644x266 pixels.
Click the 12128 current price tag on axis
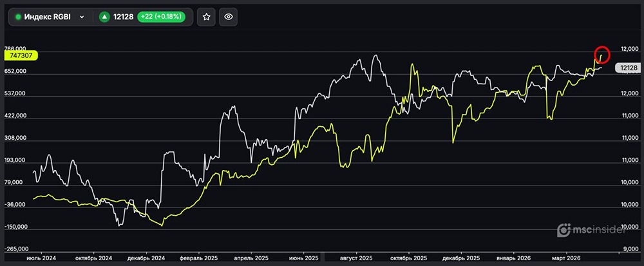point(626,68)
